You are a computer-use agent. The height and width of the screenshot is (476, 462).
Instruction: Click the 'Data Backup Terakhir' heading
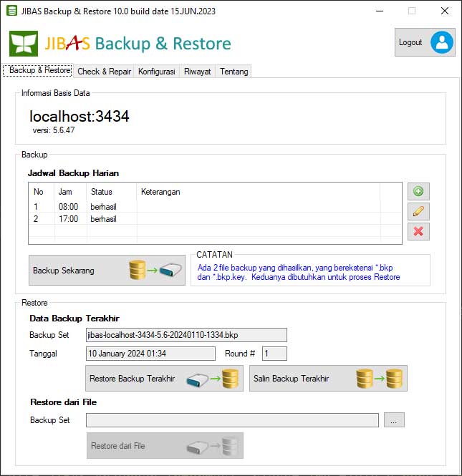click(74, 318)
